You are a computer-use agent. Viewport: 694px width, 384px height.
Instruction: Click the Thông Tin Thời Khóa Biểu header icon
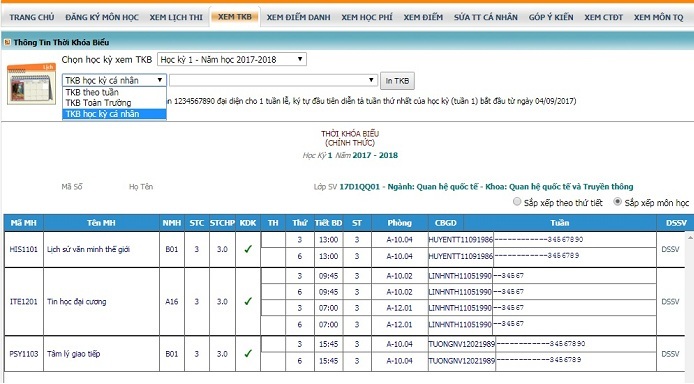[x=7, y=42]
